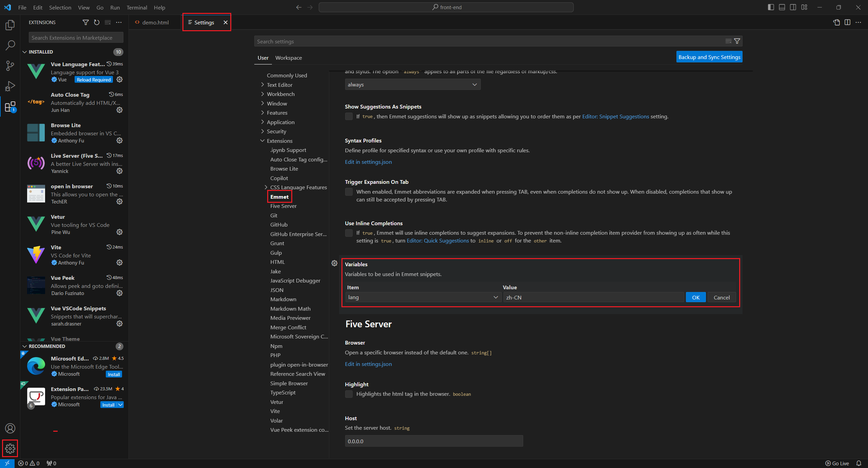
Task: Open the Explorer view in activity bar
Action: (x=10, y=25)
